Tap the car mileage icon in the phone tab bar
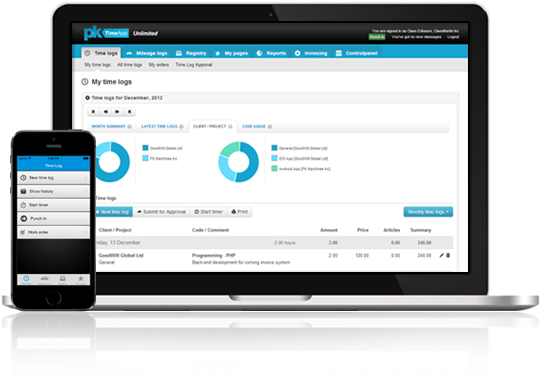The height and width of the screenshot is (378, 540). pyautogui.click(x=44, y=279)
